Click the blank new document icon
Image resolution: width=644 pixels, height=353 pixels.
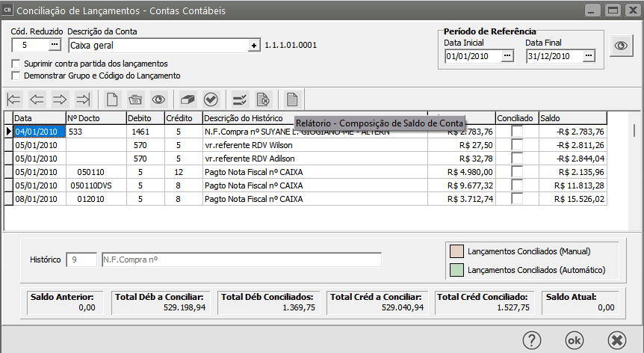coord(111,99)
